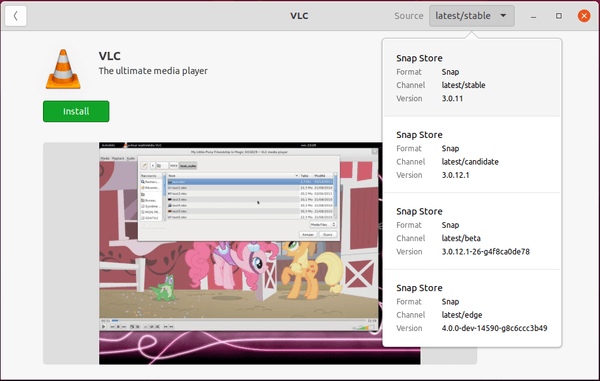Click version text 3.0.12.1
Screen dimensions: 600x381
(x=455, y=175)
